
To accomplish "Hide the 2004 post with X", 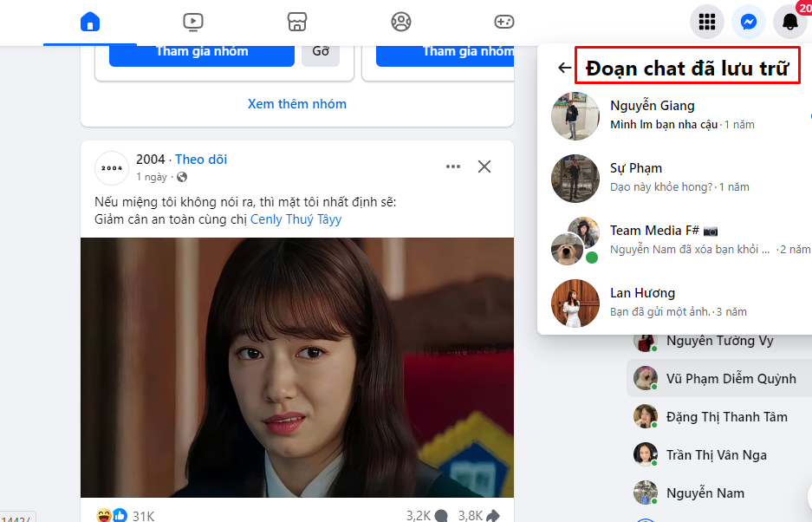I will [484, 166].
